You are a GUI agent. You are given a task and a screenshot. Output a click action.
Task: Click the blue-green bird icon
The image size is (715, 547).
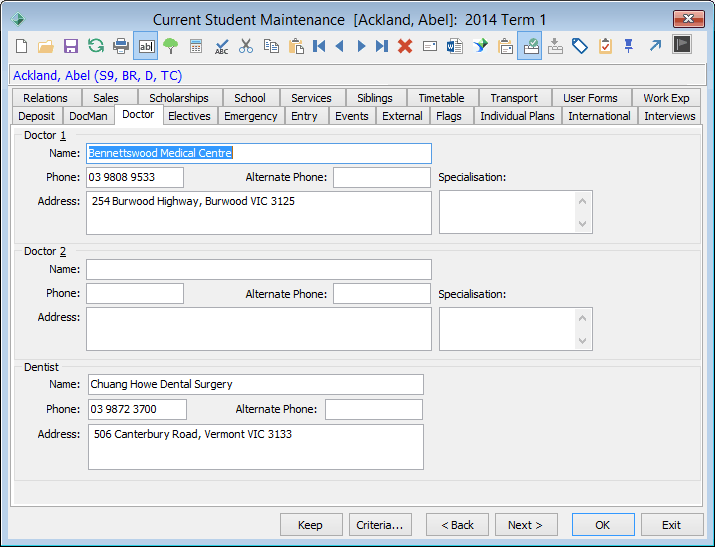coord(480,46)
